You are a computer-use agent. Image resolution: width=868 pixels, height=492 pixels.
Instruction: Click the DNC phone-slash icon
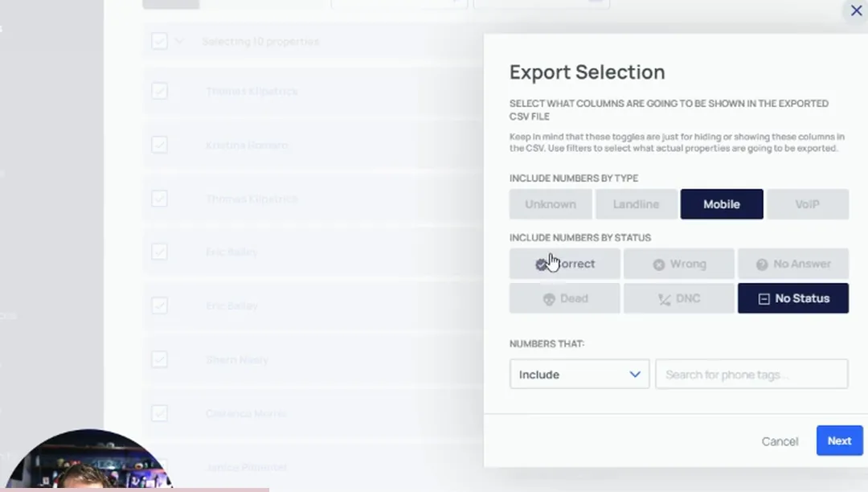tap(665, 299)
